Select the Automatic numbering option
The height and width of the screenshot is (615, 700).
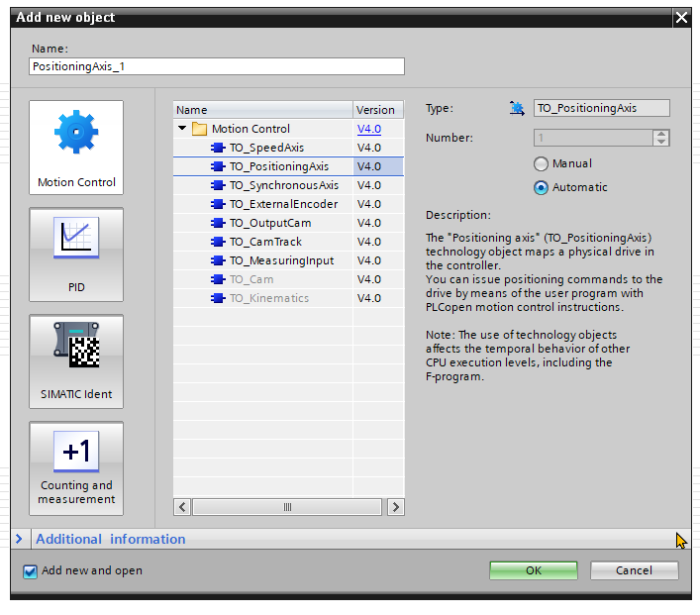[x=541, y=187]
